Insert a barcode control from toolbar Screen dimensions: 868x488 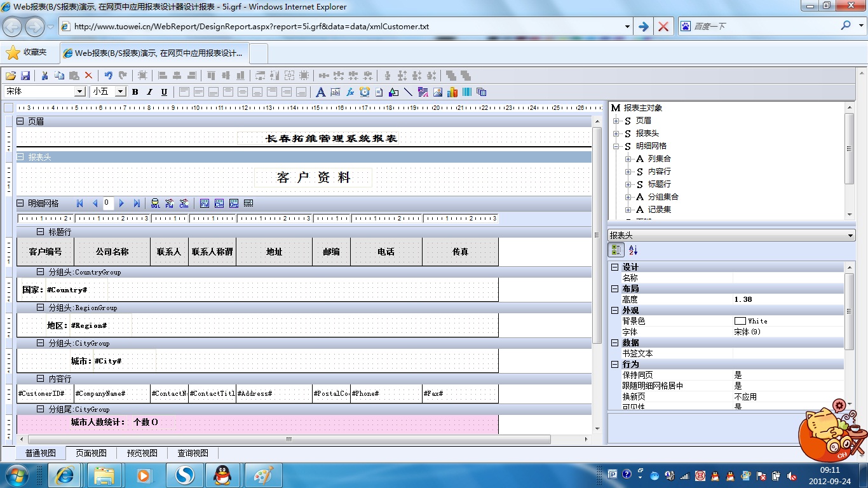click(x=467, y=92)
